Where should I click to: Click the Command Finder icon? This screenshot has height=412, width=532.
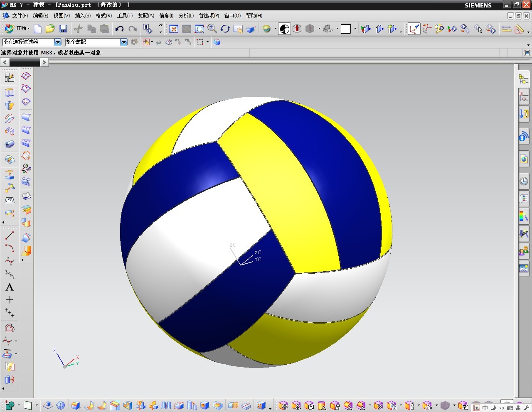[x=148, y=29]
